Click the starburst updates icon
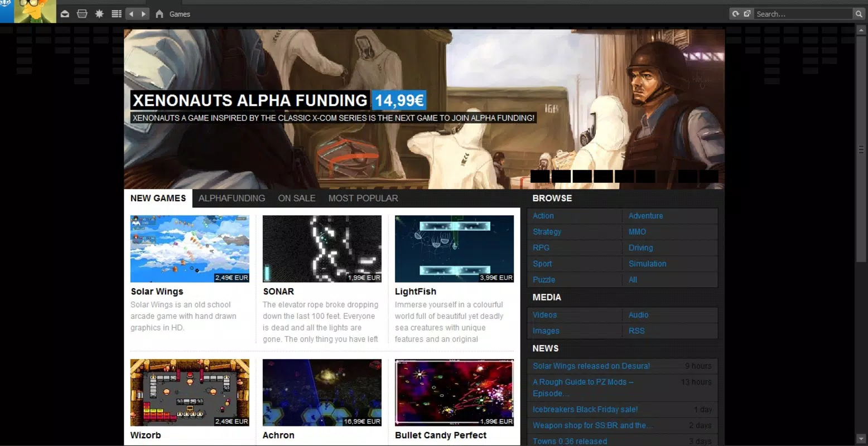This screenshot has height=446, width=868. click(x=99, y=14)
